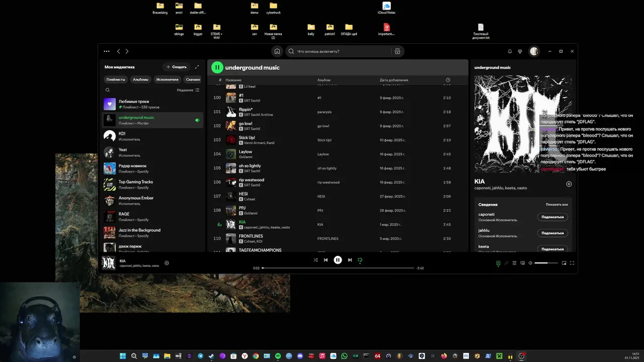Select track 'go low!' row
Screen dimensions: 644x362
tap(338, 126)
